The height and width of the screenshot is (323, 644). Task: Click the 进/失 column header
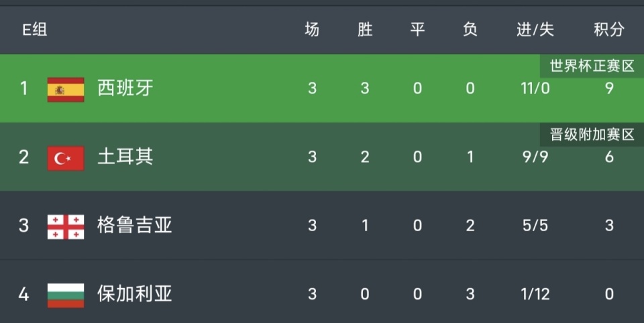point(535,29)
